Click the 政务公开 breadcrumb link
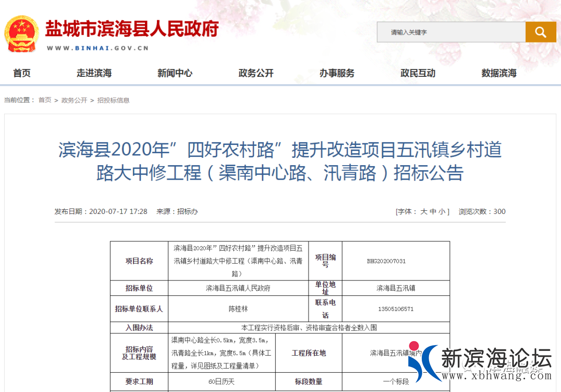561x392 pixels. tap(74, 100)
